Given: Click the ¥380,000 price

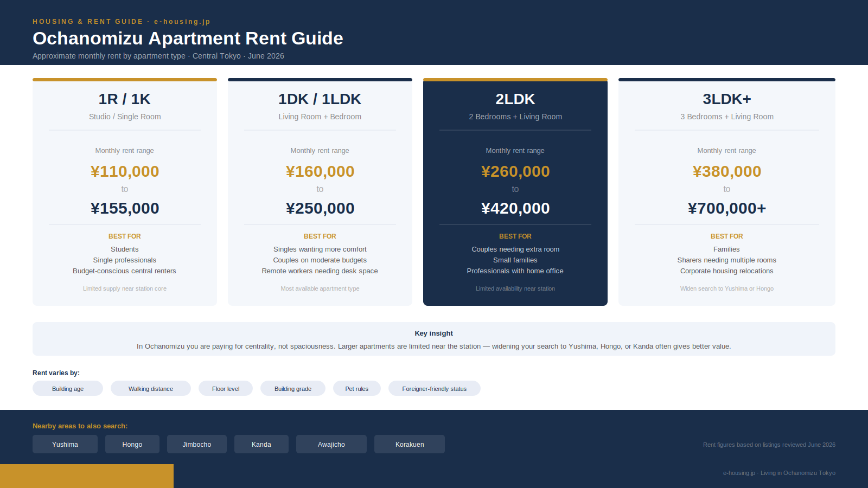Looking at the screenshot, I should [x=727, y=171].
